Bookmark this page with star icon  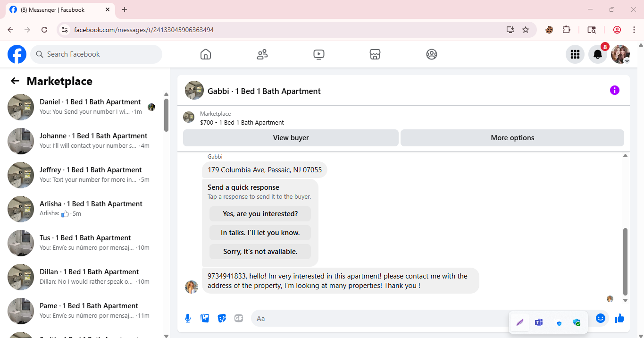pos(526,30)
